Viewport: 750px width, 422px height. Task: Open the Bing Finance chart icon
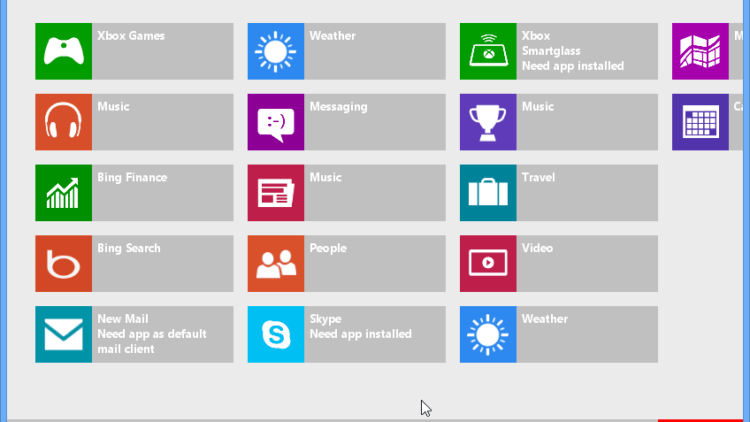click(x=63, y=193)
